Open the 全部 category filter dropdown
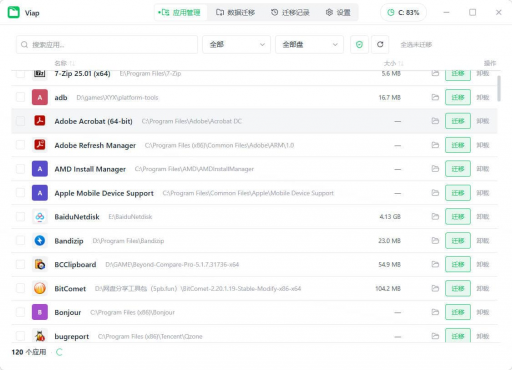Viewport: 512px width, 370px height. tap(237, 44)
